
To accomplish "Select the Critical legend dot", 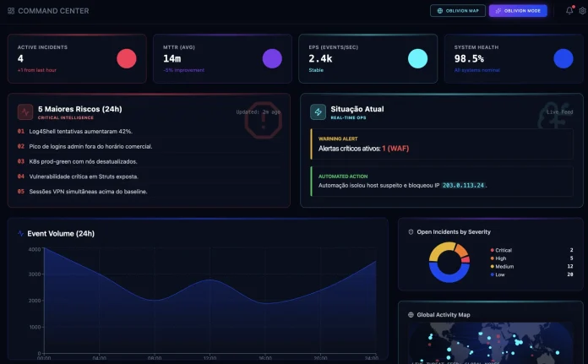I will click(x=492, y=250).
